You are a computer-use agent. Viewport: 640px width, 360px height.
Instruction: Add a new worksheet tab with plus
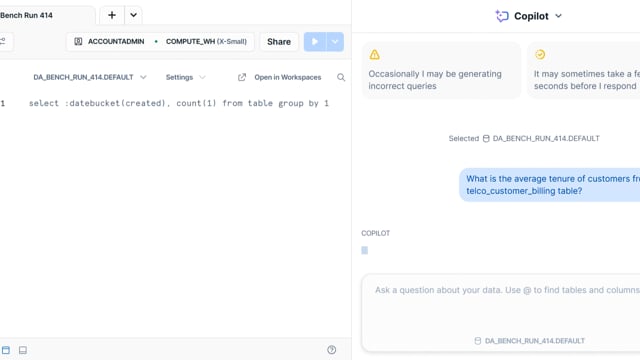112,16
